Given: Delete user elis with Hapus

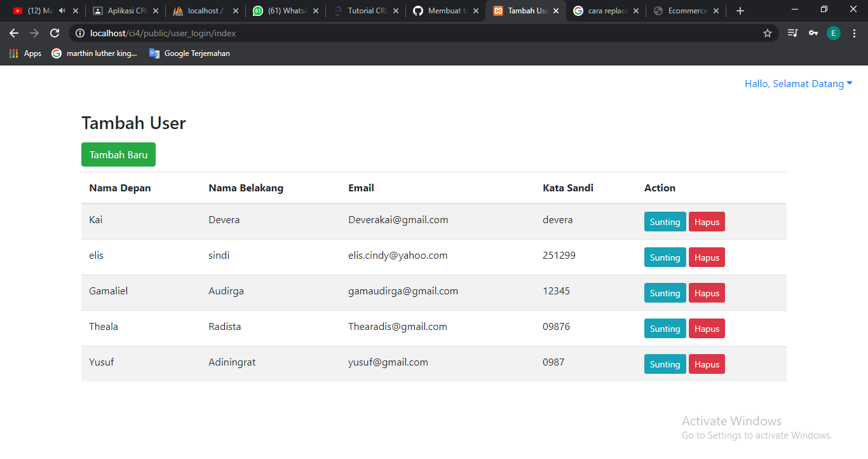Looking at the screenshot, I should 707,257.
